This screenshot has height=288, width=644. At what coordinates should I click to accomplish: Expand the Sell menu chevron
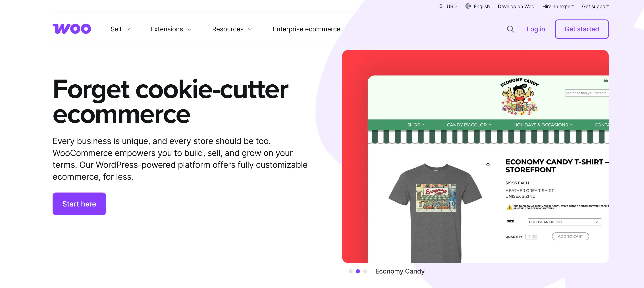128,30
